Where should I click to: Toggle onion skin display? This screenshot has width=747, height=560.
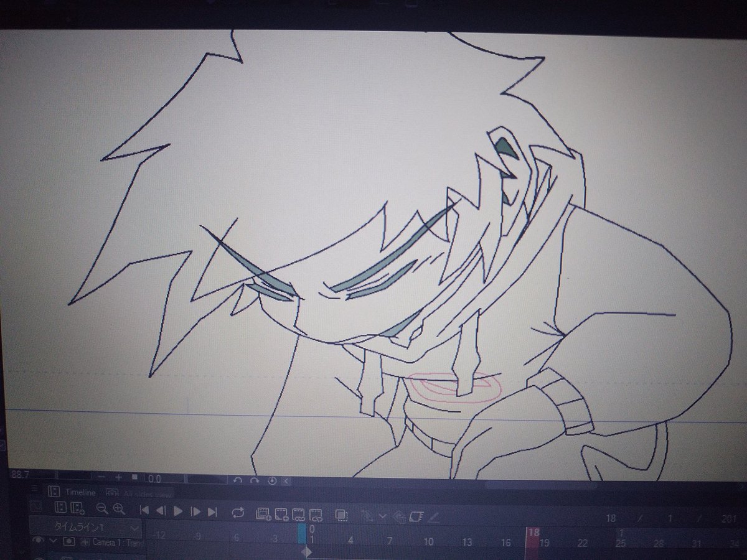click(x=341, y=515)
